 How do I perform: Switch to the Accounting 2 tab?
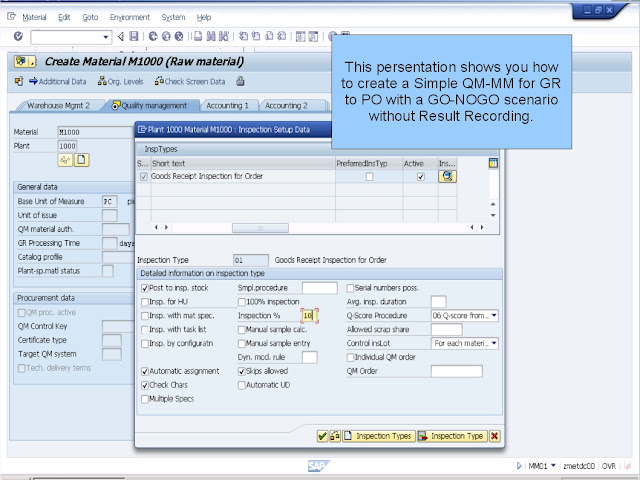point(287,105)
